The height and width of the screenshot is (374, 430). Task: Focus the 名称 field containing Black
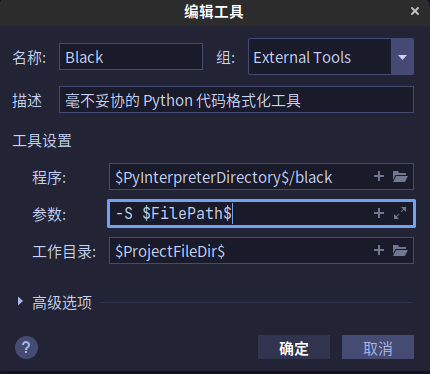point(131,57)
